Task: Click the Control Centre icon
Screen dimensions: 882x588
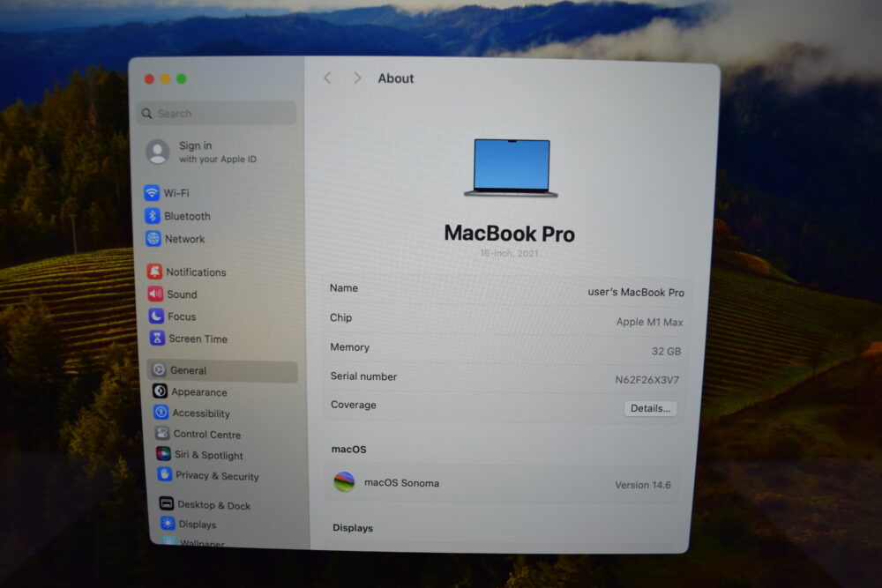Action: (162, 434)
